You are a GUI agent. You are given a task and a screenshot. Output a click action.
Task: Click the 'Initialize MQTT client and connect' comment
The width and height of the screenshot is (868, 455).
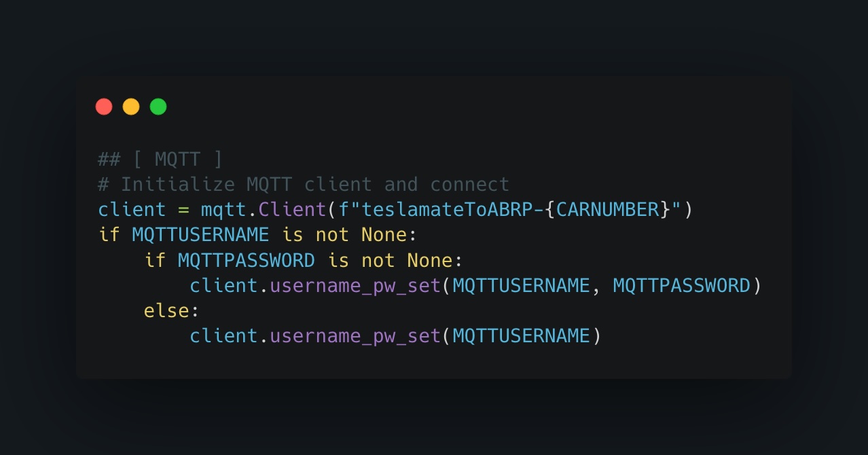[314, 184]
